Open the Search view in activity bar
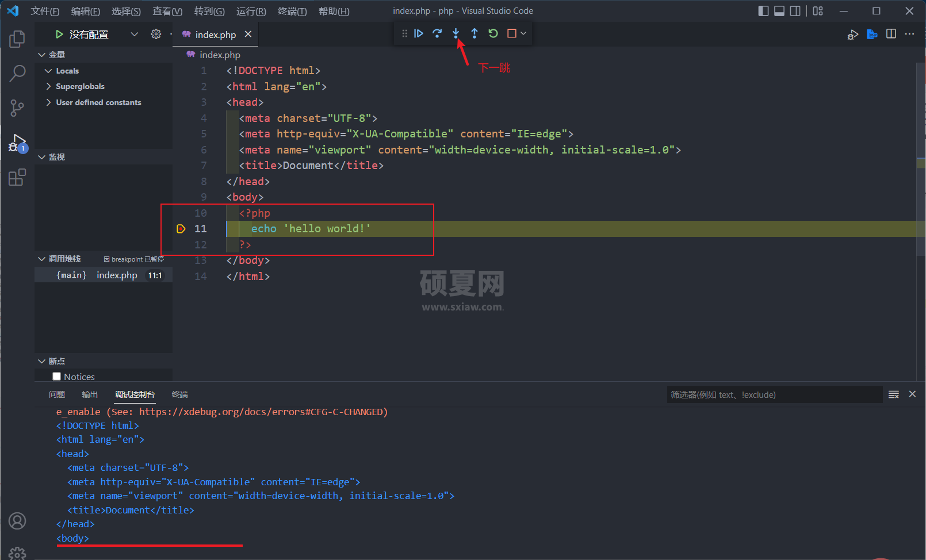This screenshot has height=560, width=926. pyautogui.click(x=17, y=73)
